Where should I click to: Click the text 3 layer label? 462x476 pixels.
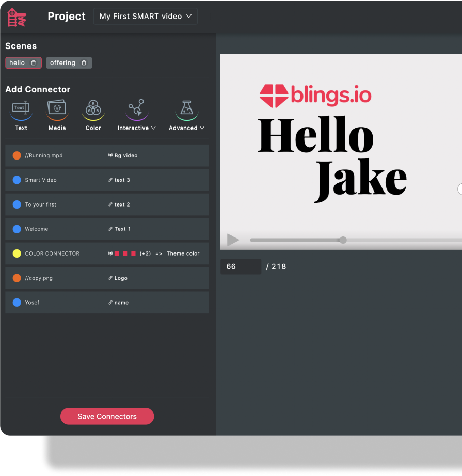pos(122,180)
